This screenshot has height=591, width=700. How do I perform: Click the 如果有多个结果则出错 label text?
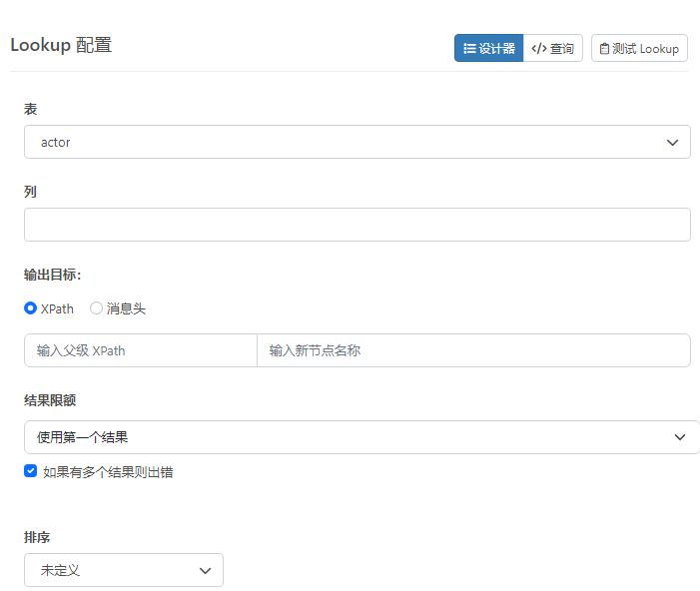108,472
